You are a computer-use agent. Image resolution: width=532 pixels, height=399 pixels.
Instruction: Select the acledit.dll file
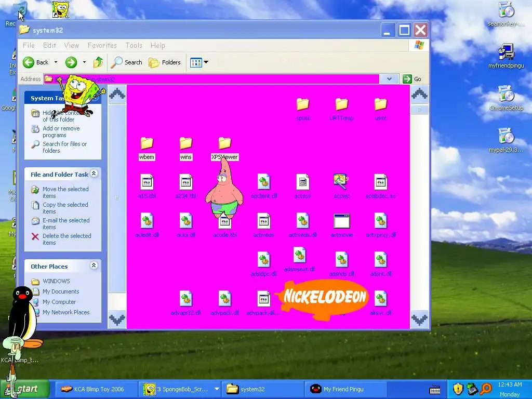point(147,225)
